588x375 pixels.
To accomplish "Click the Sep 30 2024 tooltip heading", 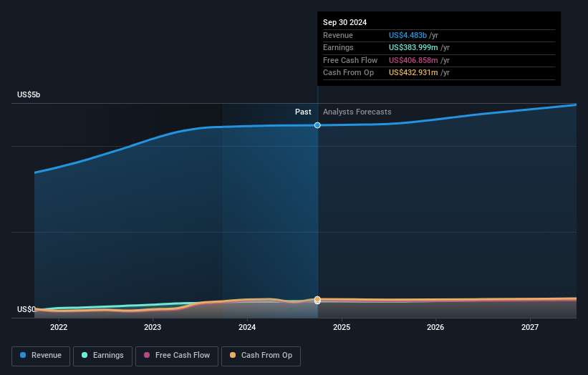I will 344,22.
